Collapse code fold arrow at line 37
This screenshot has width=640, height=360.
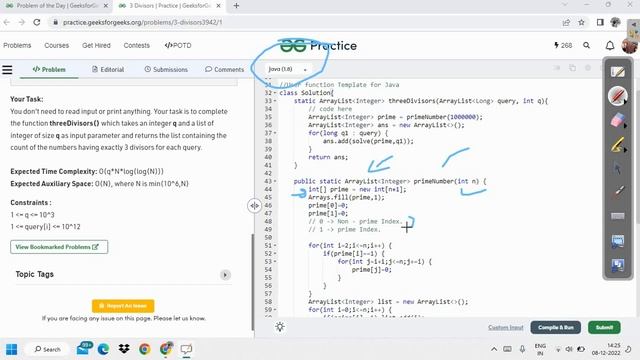tap(275, 133)
